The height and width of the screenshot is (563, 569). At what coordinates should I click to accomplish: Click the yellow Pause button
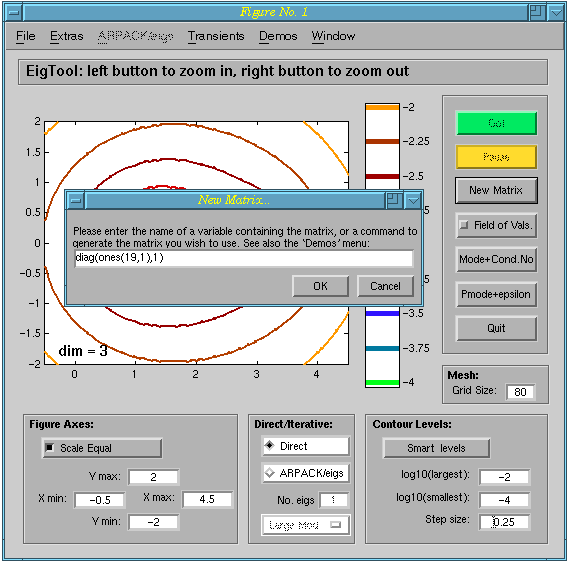click(x=496, y=157)
